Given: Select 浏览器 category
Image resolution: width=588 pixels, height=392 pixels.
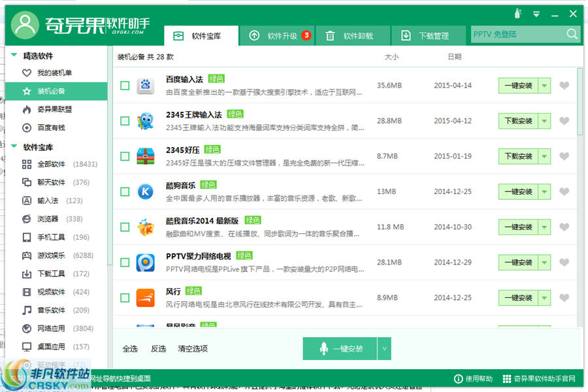Looking at the screenshot, I should click(x=56, y=219).
